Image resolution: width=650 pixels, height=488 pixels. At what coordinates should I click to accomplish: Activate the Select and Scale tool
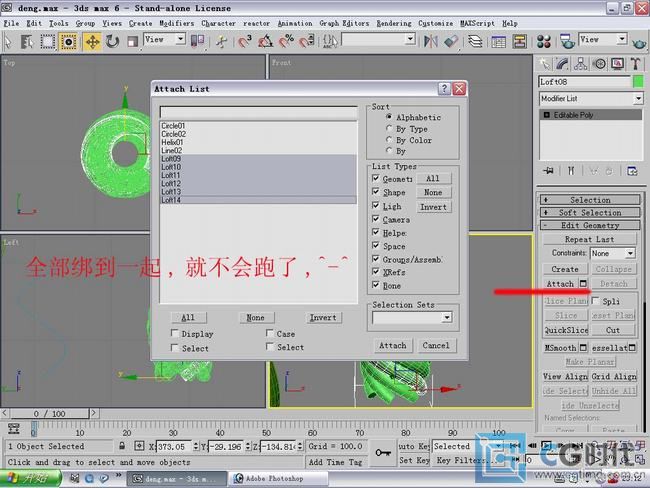point(132,41)
